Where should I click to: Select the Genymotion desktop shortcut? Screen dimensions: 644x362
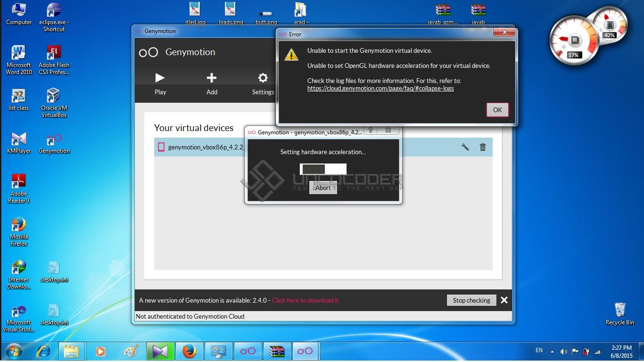(x=54, y=143)
